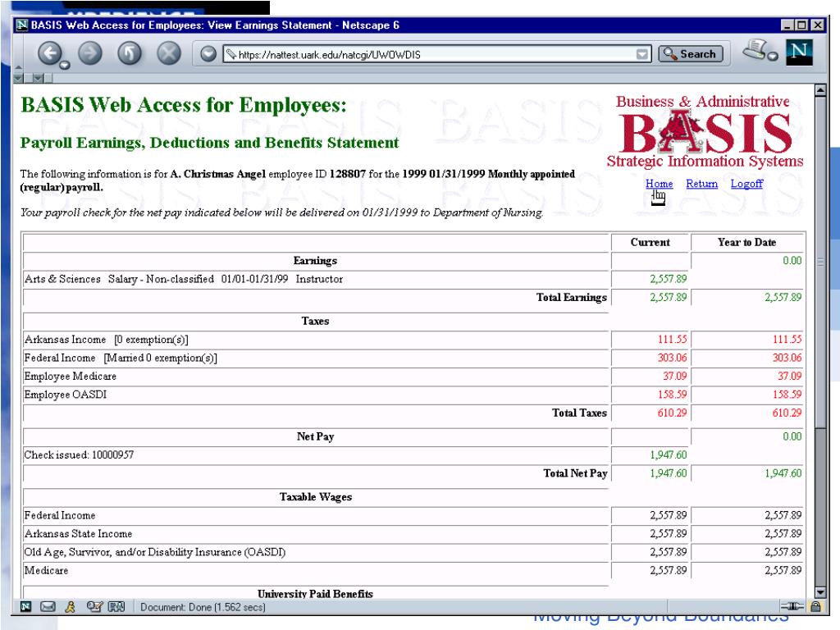Follow the Home link
The width and height of the screenshot is (840, 630).
click(659, 184)
